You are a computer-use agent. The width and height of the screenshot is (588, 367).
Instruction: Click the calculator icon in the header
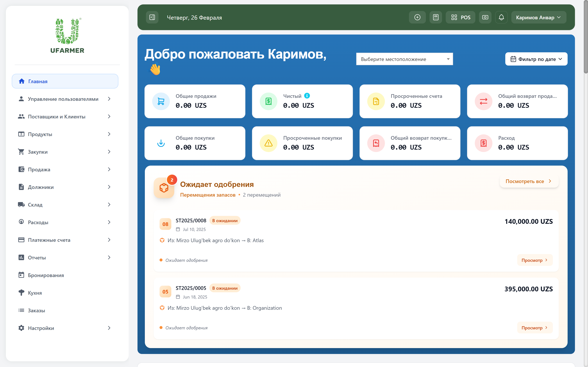[x=436, y=17]
